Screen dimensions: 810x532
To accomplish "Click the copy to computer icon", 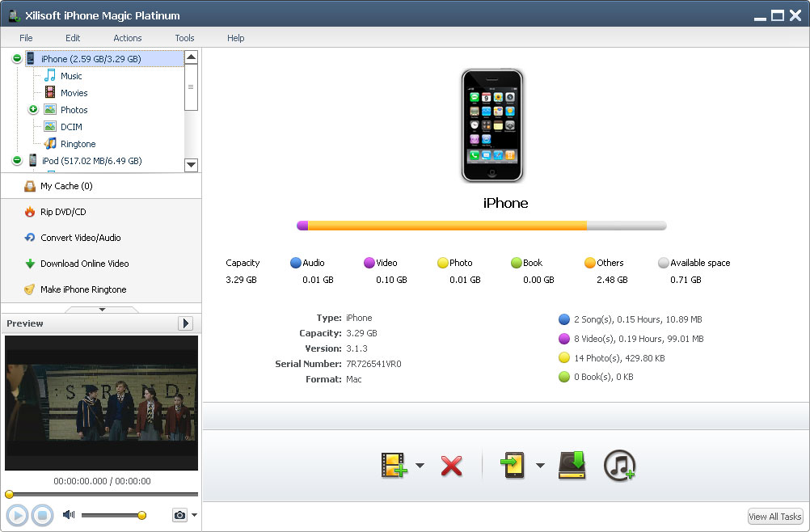I will click(x=572, y=466).
